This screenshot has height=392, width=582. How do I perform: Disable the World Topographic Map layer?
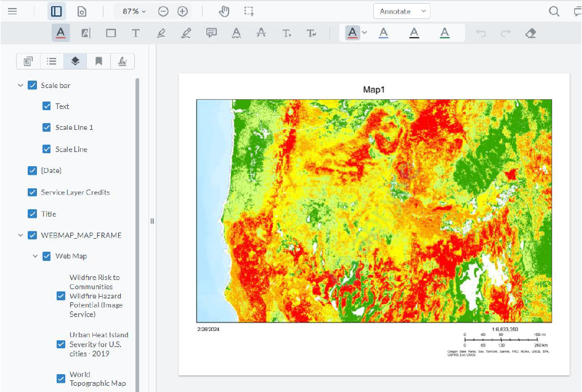[60, 378]
